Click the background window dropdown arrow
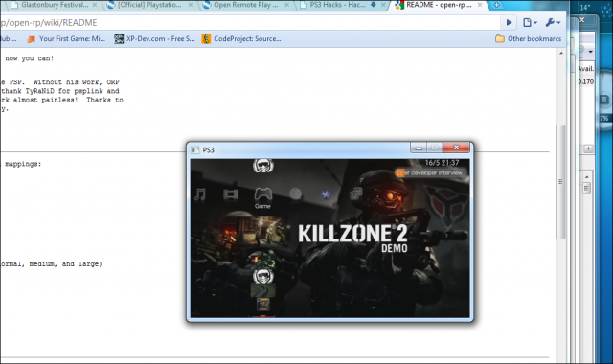Screen dimensions: 613x364 pos(590,51)
